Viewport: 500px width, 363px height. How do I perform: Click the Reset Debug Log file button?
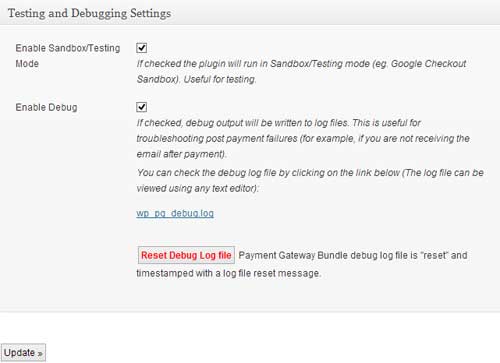(x=186, y=255)
